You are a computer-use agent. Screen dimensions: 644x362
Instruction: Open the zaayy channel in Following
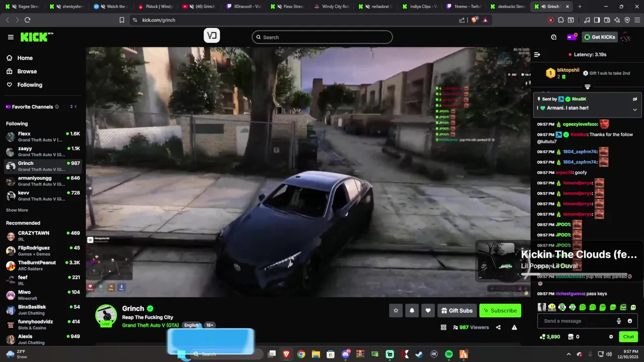(x=43, y=151)
